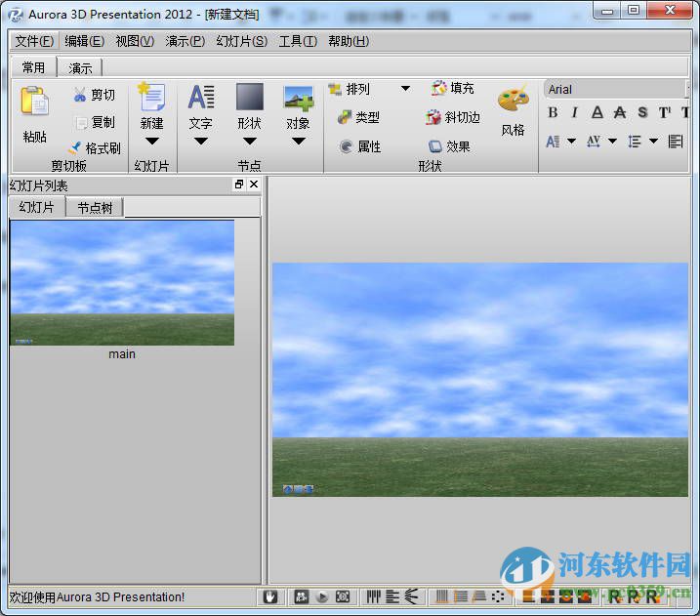This screenshot has width=700, height=616.
Task: Click the dotted circle layout icon
Action: pyautogui.click(x=498, y=596)
